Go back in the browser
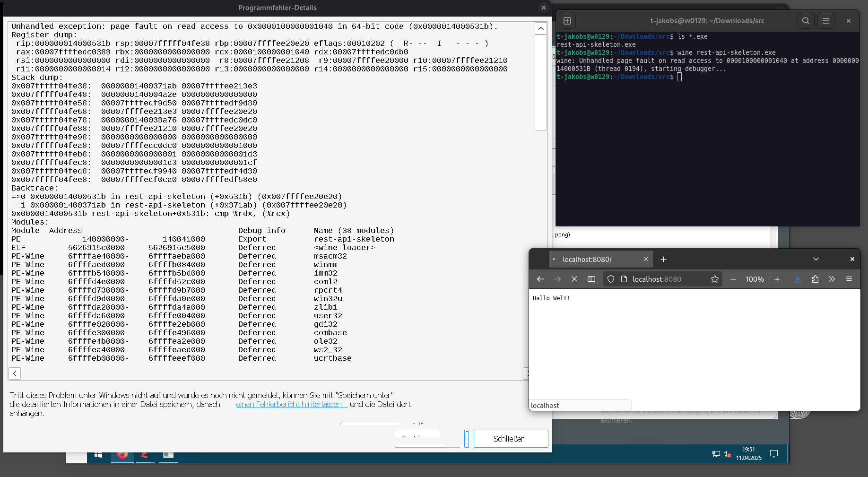Viewport: 868px width, 477px height. pos(540,279)
